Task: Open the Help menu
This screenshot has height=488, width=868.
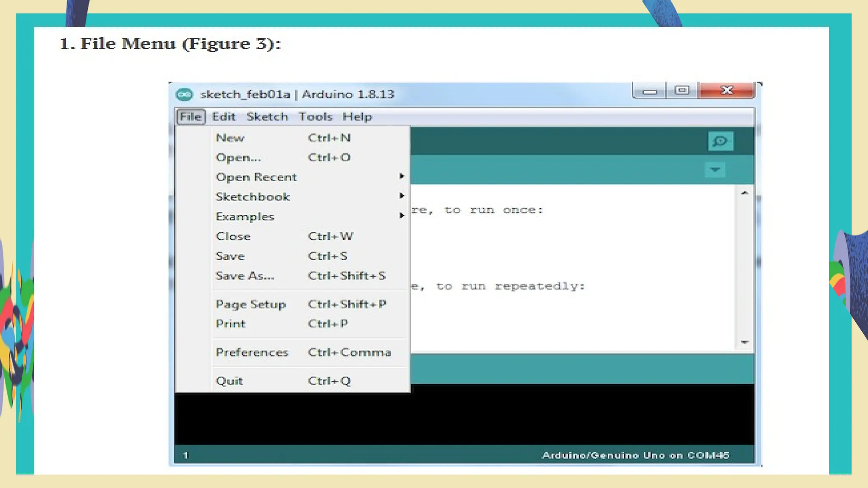Action: point(357,116)
